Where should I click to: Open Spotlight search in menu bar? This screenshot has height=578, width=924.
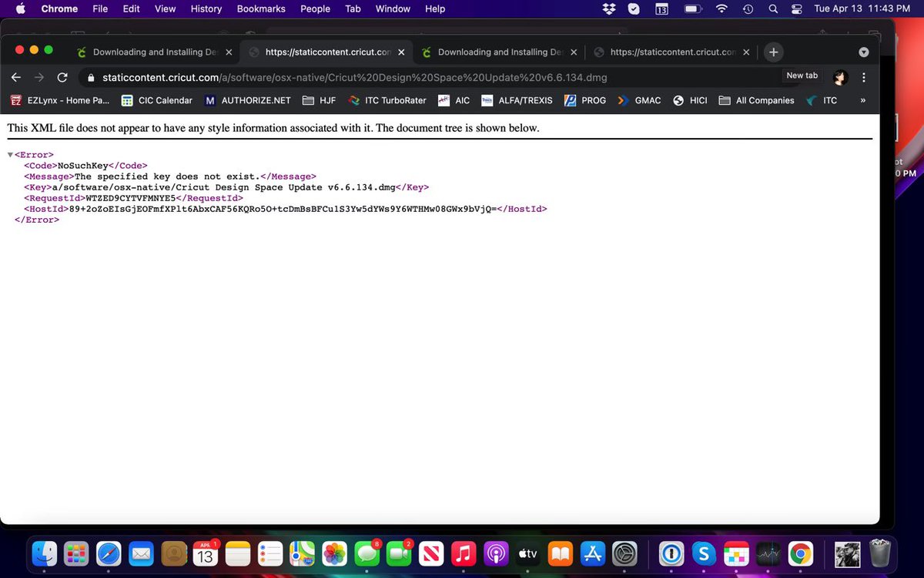point(772,8)
